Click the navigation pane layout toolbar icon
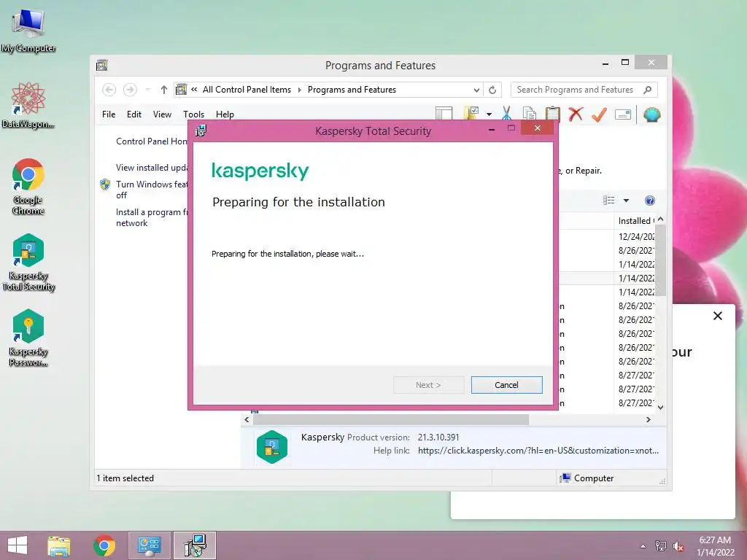This screenshot has width=747, height=560. pos(444,113)
